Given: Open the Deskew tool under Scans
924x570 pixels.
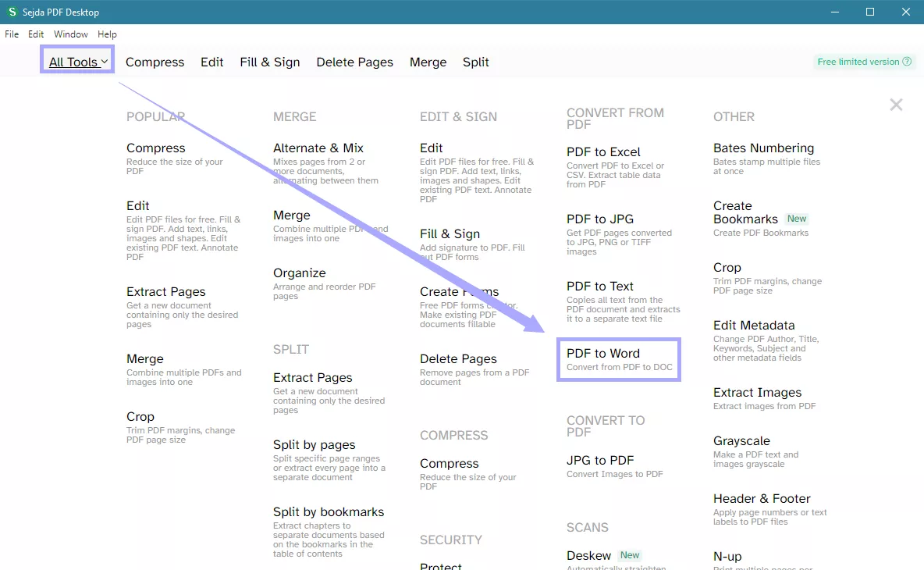Looking at the screenshot, I should point(588,556).
